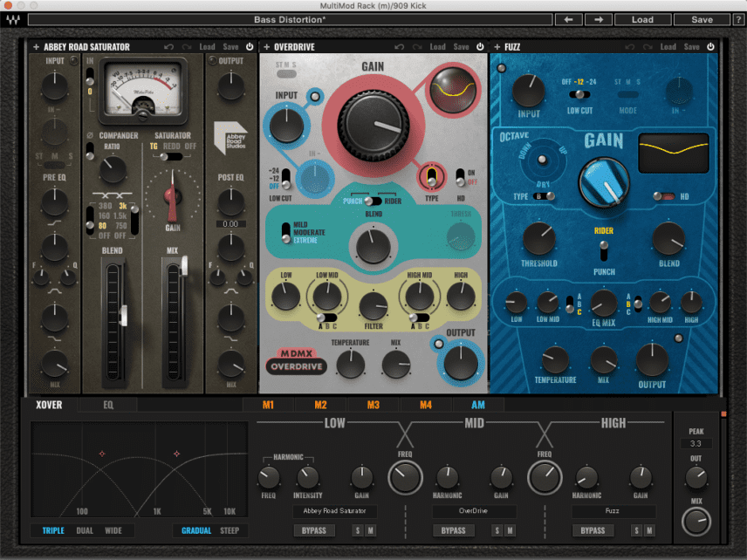Click the Fuzz waveform display screen
Viewport: 747px width, 560px height.
(674, 153)
